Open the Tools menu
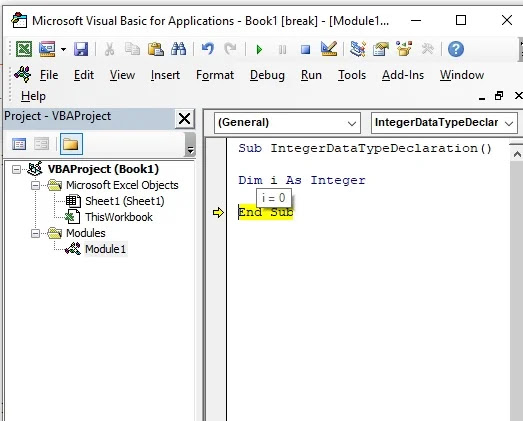 tap(352, 75)
